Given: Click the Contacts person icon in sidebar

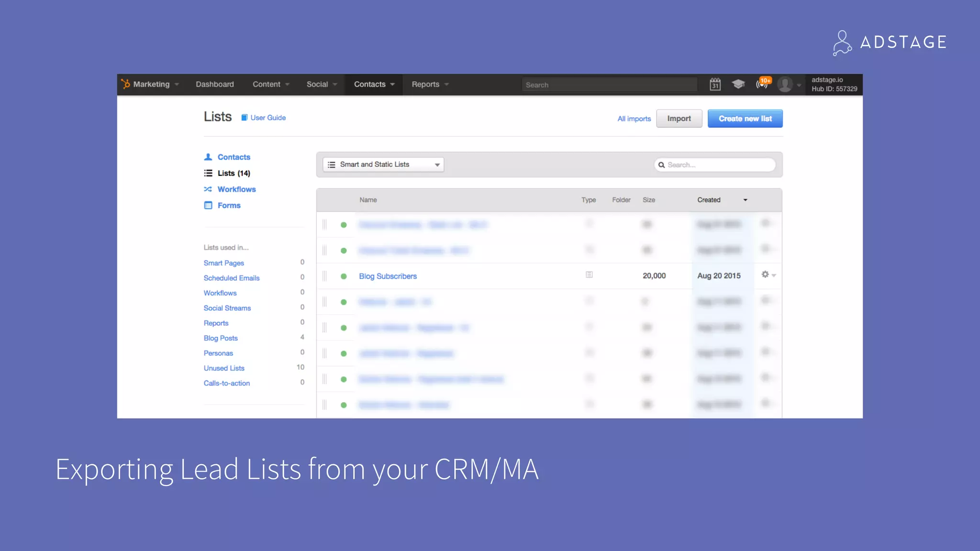Looking at the screenshot, I should [208, 157].
